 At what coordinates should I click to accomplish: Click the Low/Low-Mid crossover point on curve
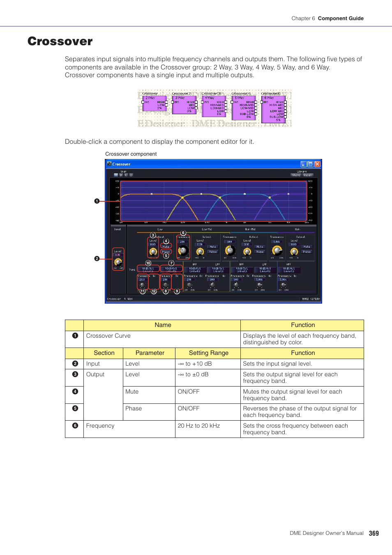point(182,197)
